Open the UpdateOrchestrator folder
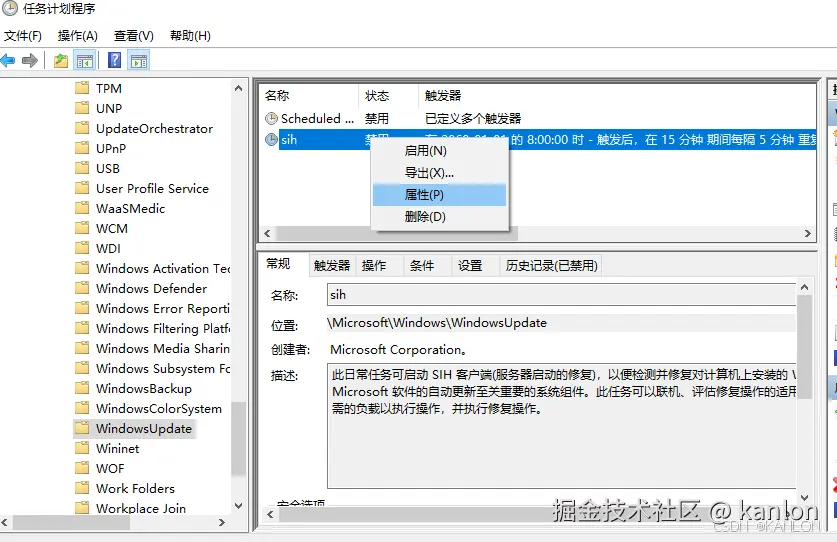This screenshot has width=837, height=542. pyautogui.click(x=154, y=128)
